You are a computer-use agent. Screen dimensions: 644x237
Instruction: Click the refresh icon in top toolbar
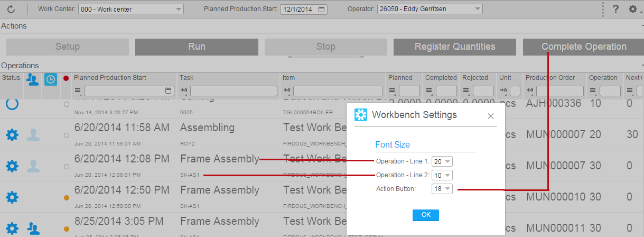[x=11, y=9]
